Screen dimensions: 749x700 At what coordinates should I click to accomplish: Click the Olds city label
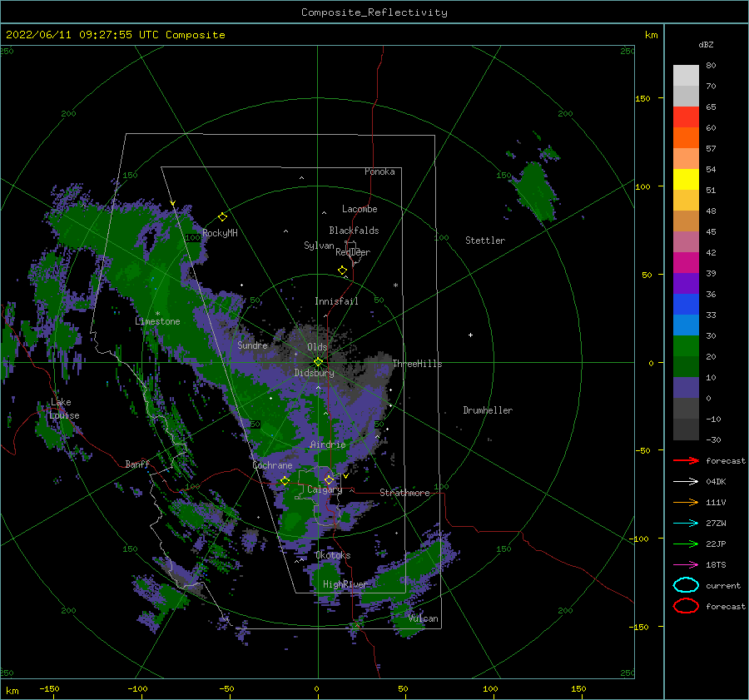(x=317, y=347)
